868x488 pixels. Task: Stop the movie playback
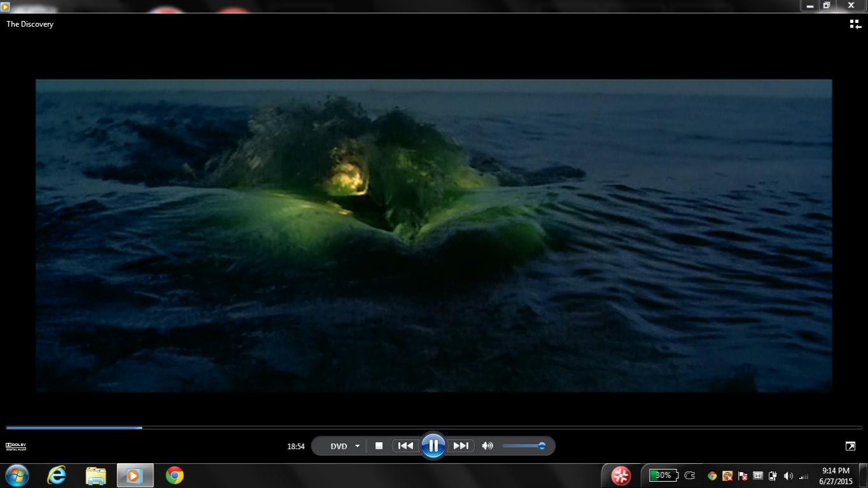pos(379,446)
